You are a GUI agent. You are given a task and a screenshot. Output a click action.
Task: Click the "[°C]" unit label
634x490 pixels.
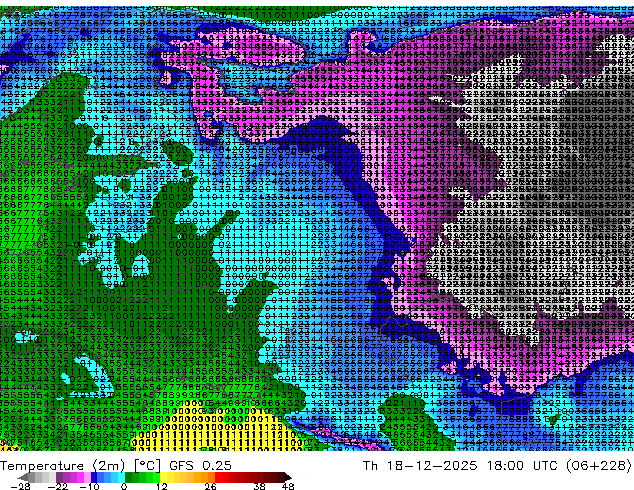(x=147, y=466)
